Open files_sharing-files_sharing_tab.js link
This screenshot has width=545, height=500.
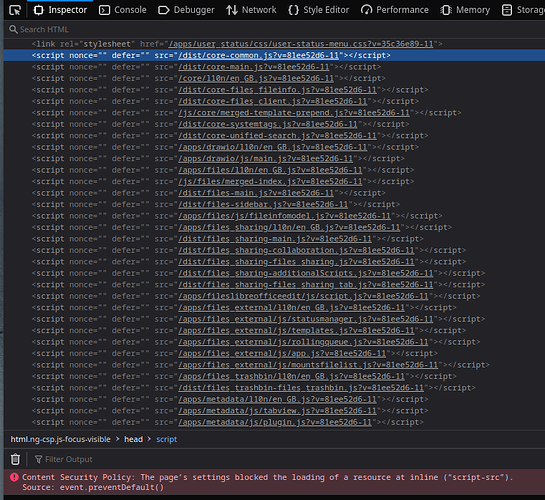coord(306,285)
